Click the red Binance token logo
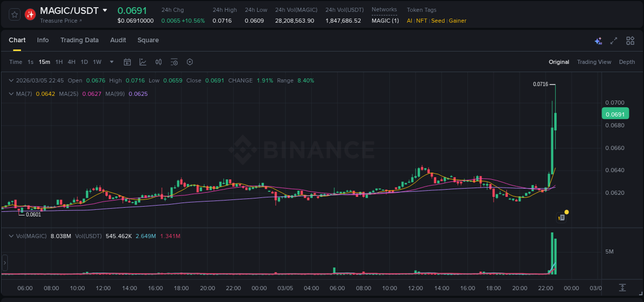The height and width of the screenshot is (302, 644). (x=30, y=13)
